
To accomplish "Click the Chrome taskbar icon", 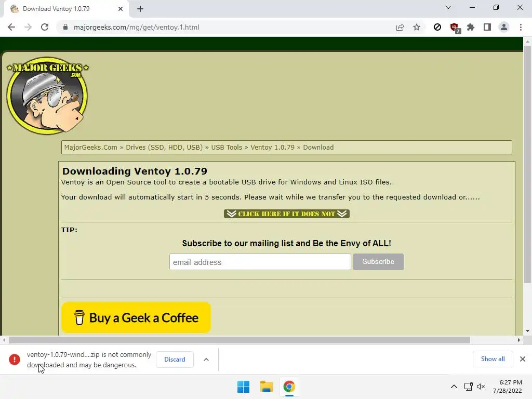I will tap(289, 387).
